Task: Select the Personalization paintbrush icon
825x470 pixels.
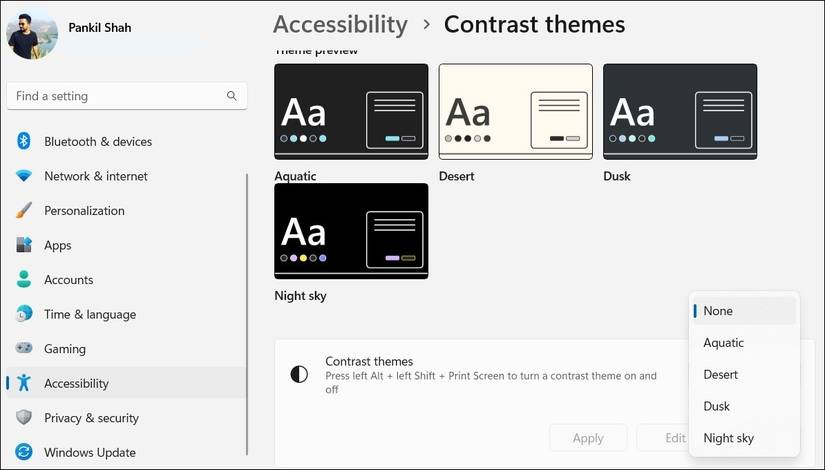Action: point(24,210)
